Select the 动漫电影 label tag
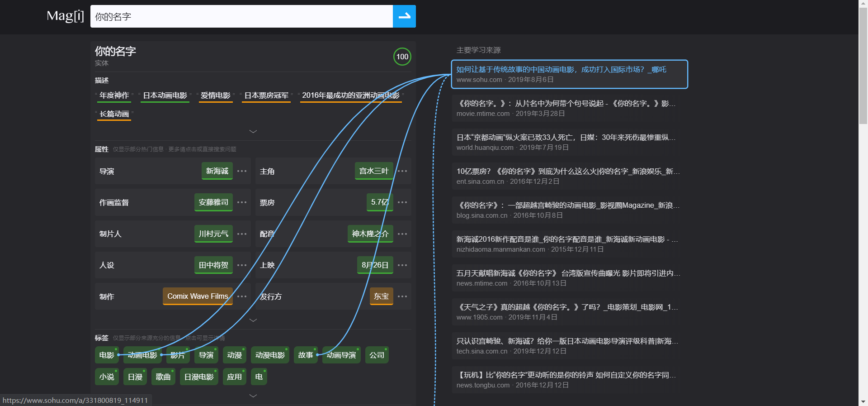Image resolution: width=868 pixels, height=406 pixels. tap(270, 355)
